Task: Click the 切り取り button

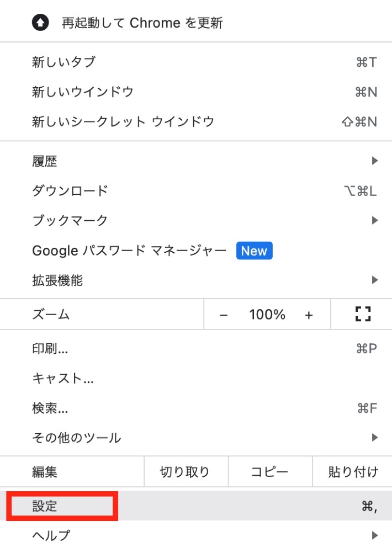Action: click(185, 472)
